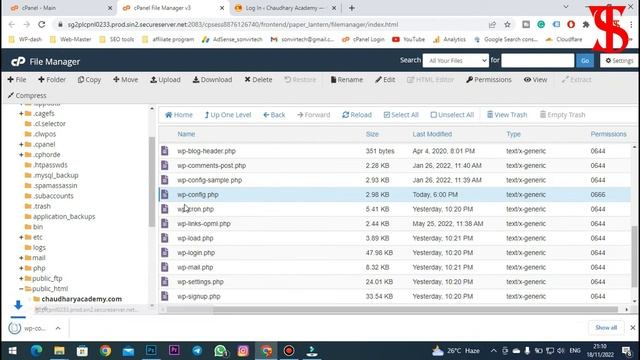Viewport: 640px width, 360px height.
Task: Open the application_backups folder
Action: tap(64, 217)
